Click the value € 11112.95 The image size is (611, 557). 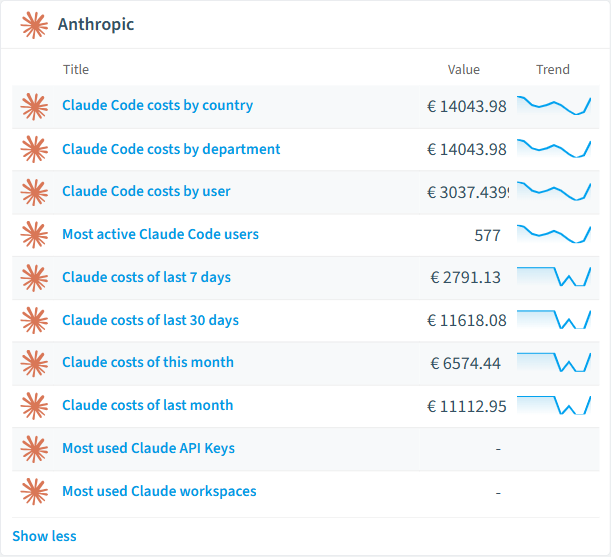pyautogui.click(x=466, y=406)
